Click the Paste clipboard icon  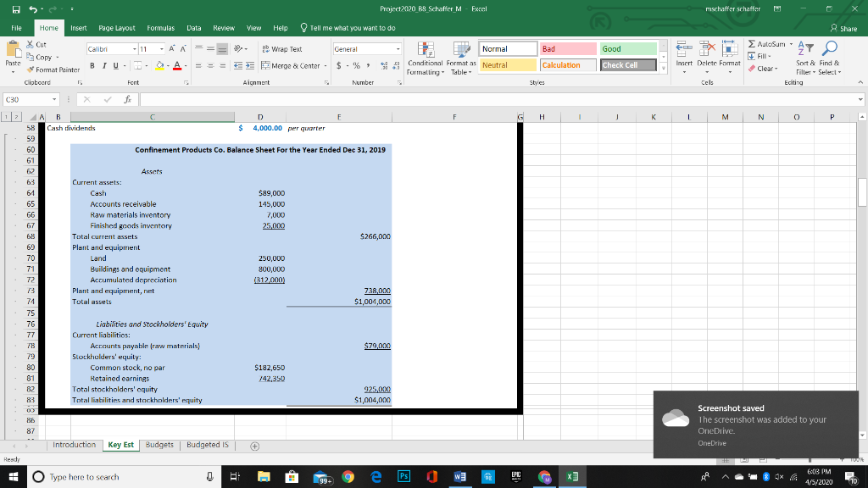click(x=13, y=50)
